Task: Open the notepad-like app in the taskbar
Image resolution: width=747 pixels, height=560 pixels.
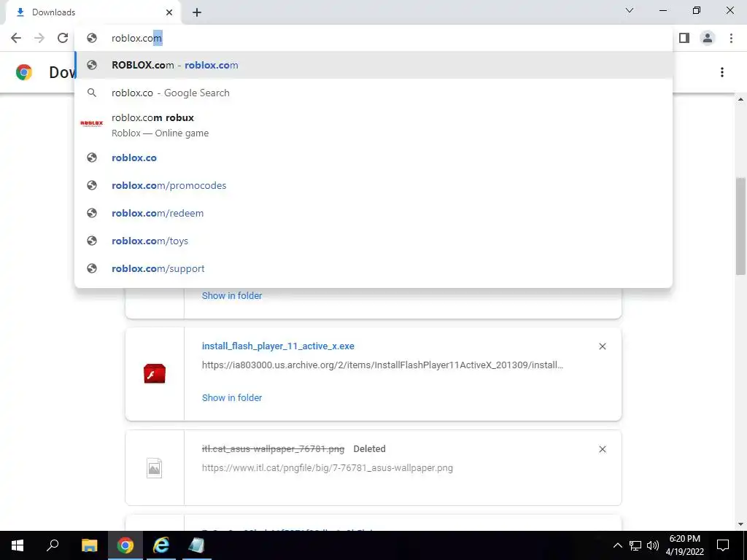Action: click(x=196, y=545)
